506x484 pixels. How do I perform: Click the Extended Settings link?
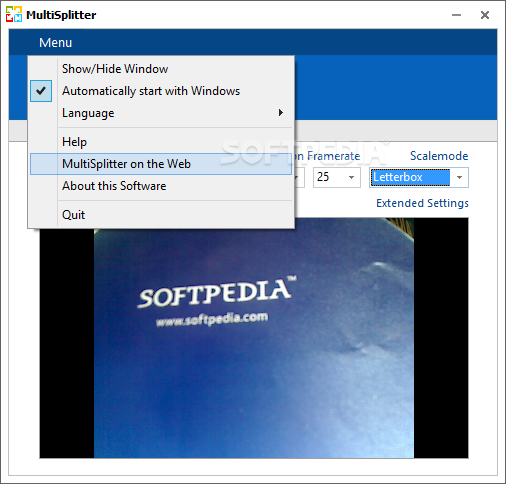[422, 203]
